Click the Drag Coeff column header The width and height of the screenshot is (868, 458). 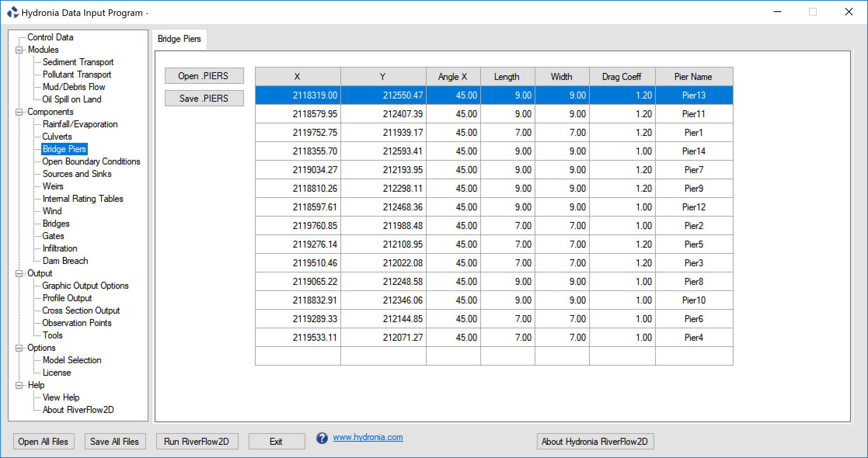point(622,76)
